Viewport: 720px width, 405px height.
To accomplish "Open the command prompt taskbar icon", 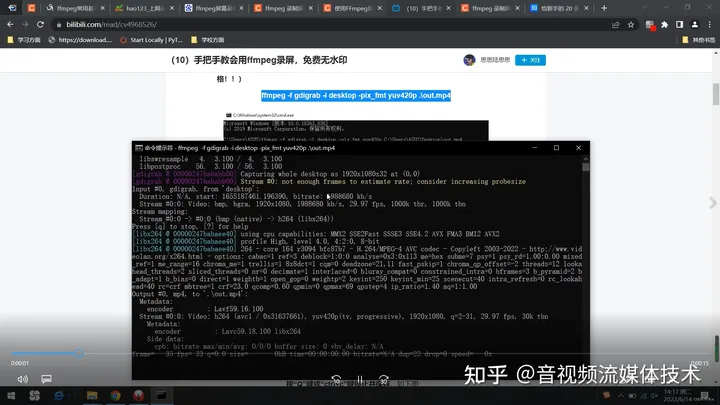I will click(161, 395).
